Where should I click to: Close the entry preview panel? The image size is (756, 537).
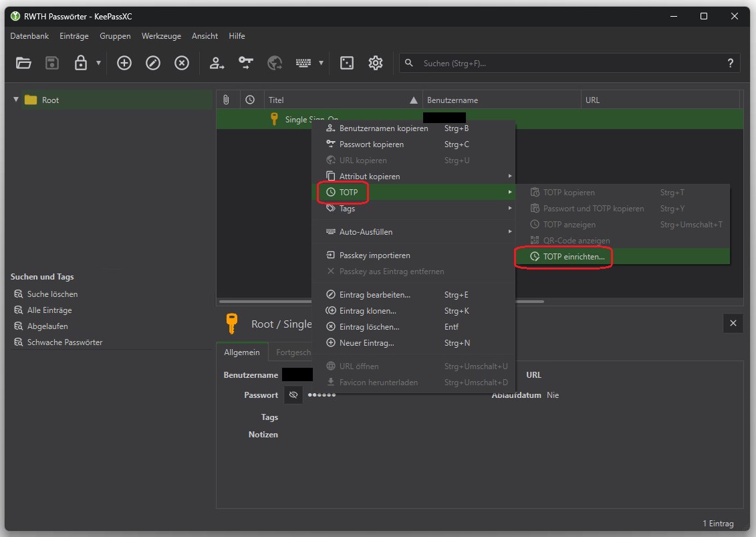pyautogui.click(x=733, y=324)
